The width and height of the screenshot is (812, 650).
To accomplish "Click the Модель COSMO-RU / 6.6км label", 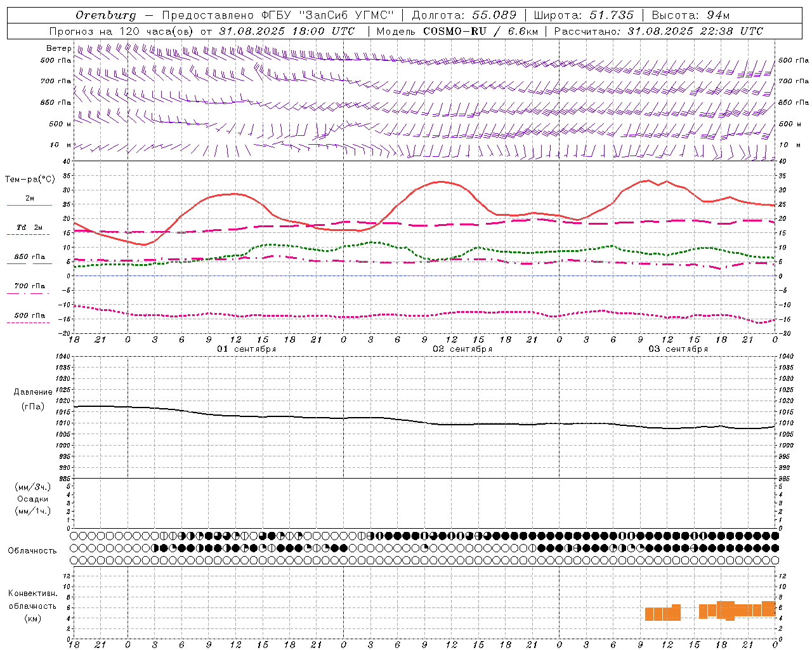I will 457,31.
